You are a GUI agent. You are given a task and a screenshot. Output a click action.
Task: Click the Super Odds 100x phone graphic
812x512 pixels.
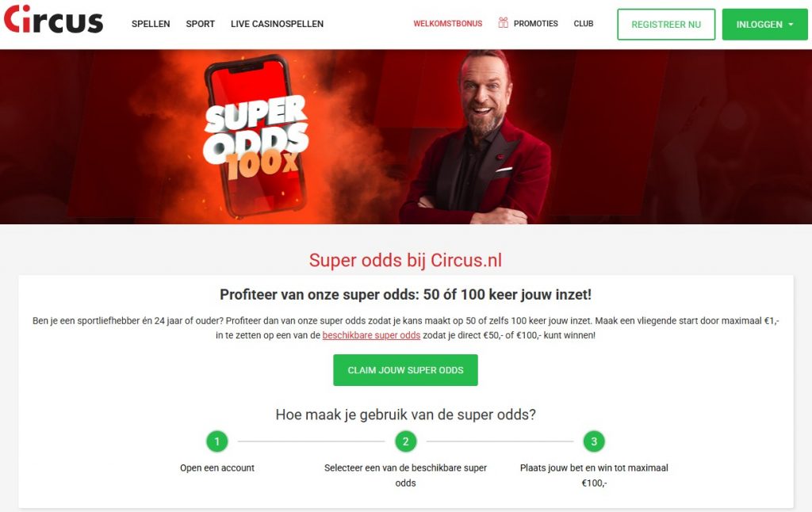click(x=256, y=136)
